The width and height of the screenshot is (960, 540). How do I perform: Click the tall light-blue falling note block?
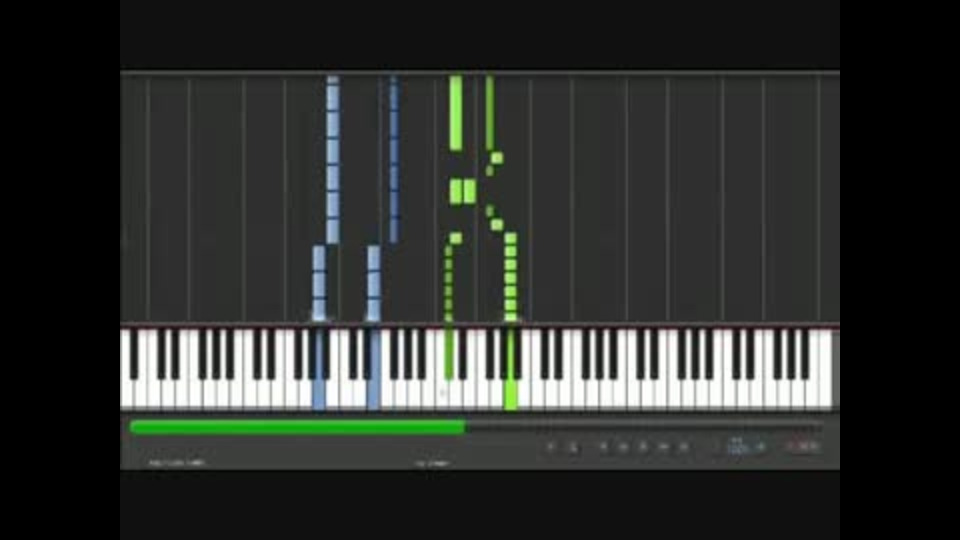(332, 159)
